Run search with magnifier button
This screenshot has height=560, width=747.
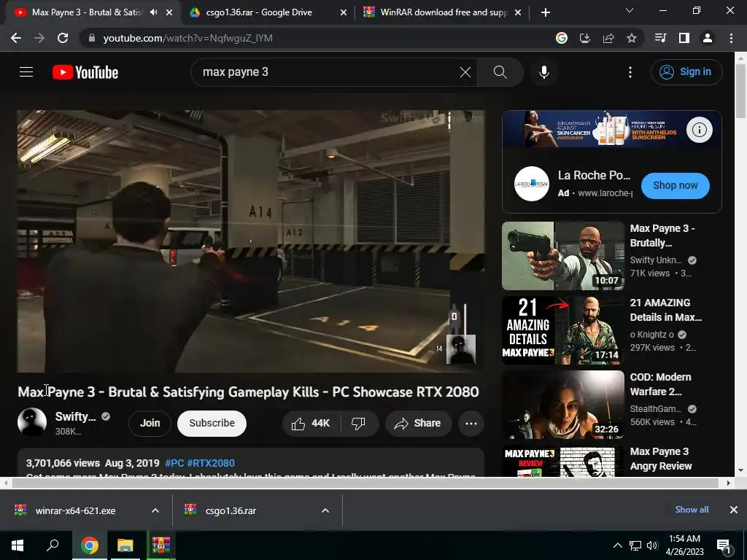click(x=500, y=72)
